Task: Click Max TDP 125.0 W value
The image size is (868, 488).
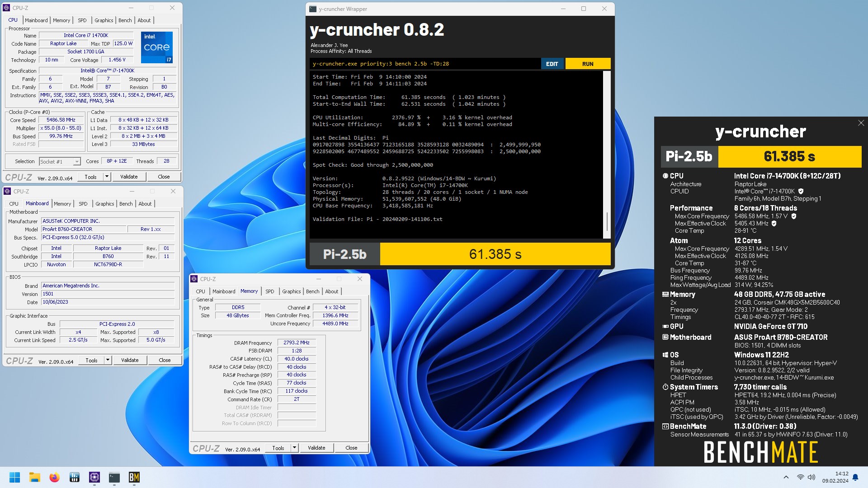Action: 123,43
